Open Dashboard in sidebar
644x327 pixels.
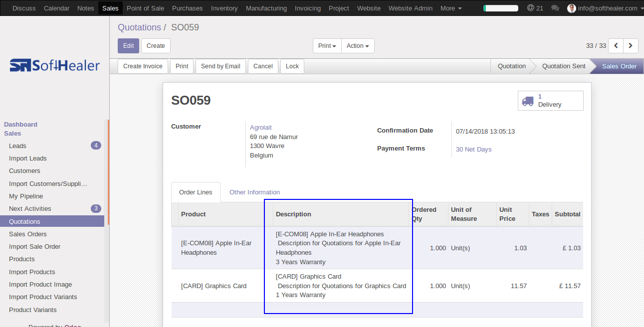click(21, 125)
